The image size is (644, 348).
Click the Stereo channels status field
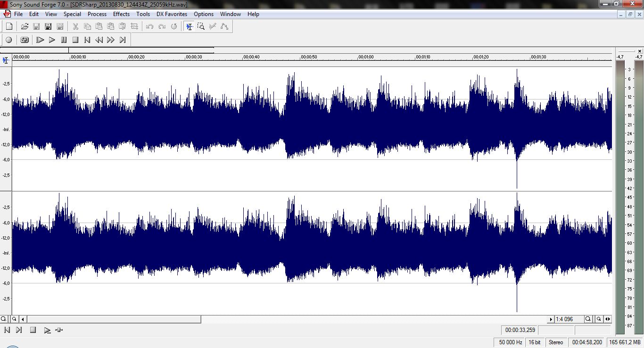(556, 342)
